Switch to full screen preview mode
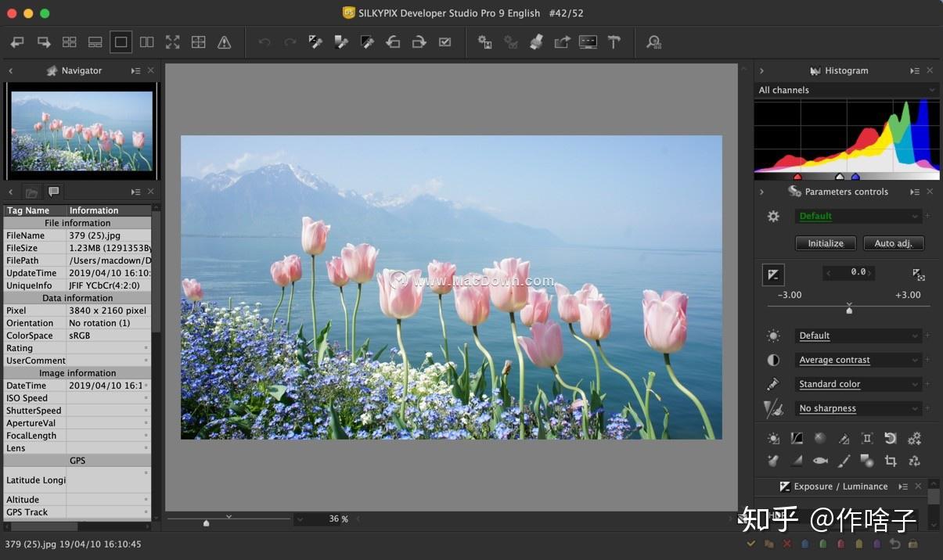This screenshot has height=560, width=943. (x=172, y=41)
